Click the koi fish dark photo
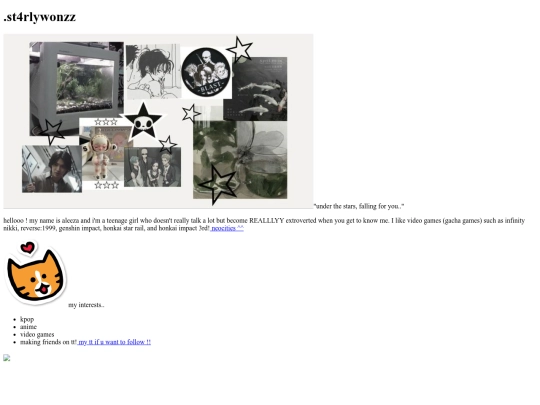This screenshot has height=405, width=540. click(x=255, y=89)
